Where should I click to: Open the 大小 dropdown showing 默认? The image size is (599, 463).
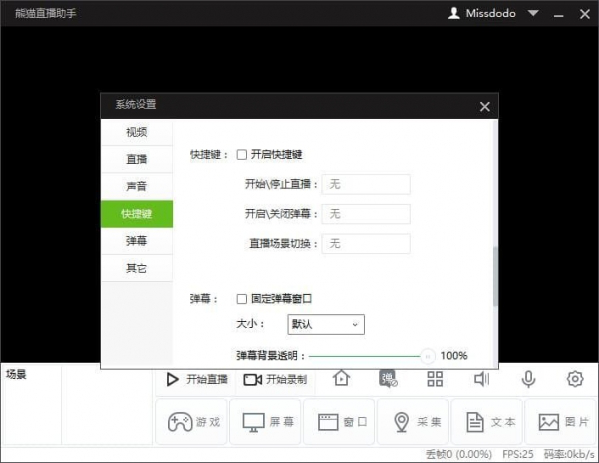pyautogui.click(x=326, y=324)
